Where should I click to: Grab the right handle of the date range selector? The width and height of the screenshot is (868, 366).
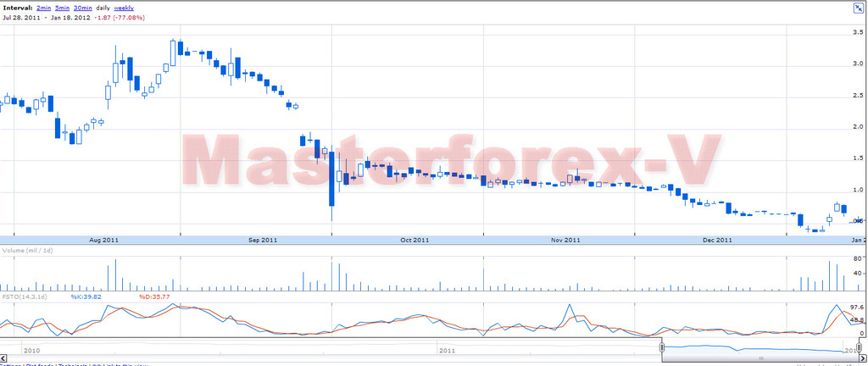click(x=860, y=347)
